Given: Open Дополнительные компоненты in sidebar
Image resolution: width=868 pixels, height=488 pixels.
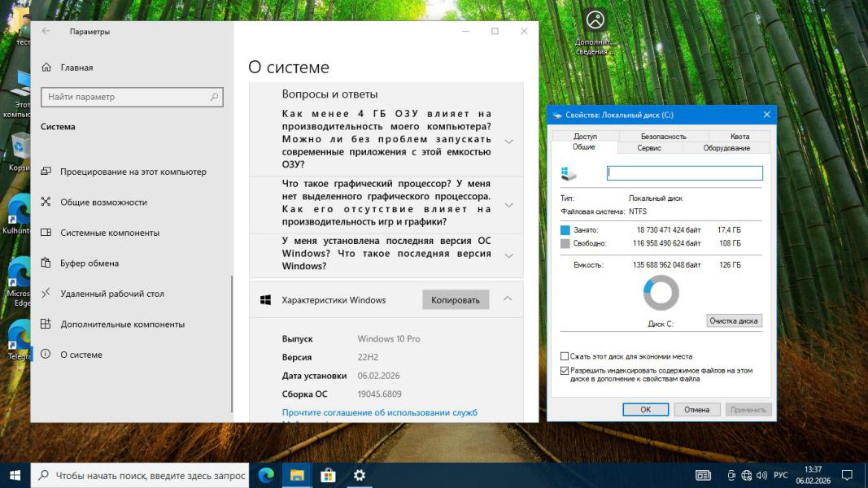Looking at the screenshot, I should [x=122, y=325].
